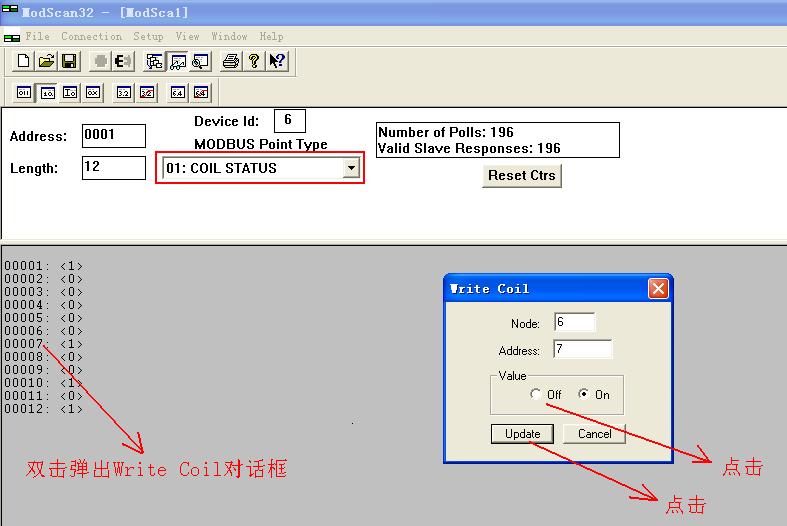This screenshot has width=787, height=526.
Task: Click the show traffic (magnifier) toolbar icon
Action: pos(201,61)
